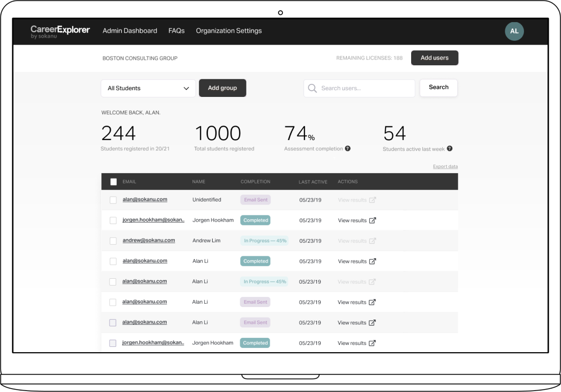Click the magnifier icon in search box
Screen dimensions: 561x392
312,88
